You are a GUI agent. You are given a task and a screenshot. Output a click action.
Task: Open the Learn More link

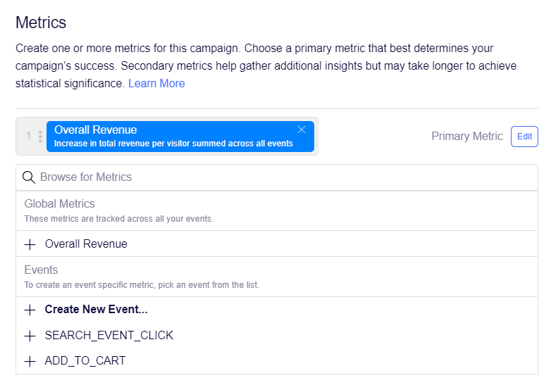point(156,83)
